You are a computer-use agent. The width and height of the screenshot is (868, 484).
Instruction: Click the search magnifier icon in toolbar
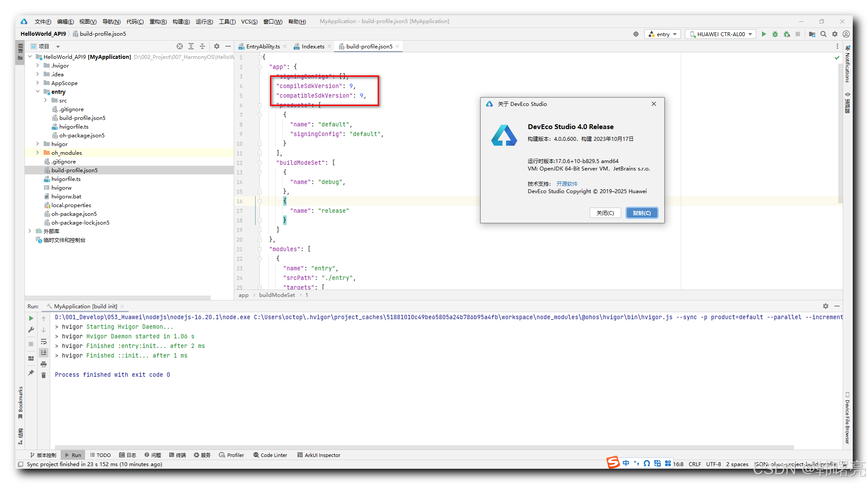click(x=824, y=34)
